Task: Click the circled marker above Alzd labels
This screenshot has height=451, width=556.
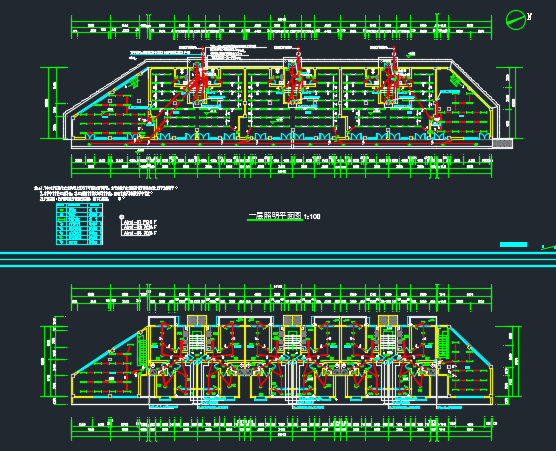Action: 121,217
